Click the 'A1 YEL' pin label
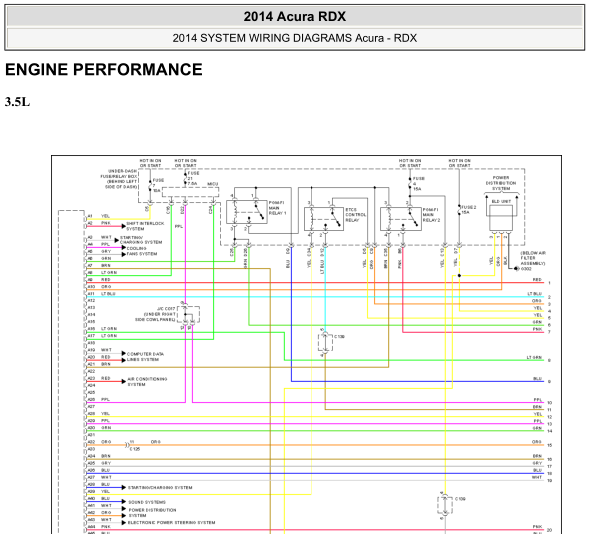Image resolution: width=600 pixels, height=534 pixels. click(x=98, y=216)
